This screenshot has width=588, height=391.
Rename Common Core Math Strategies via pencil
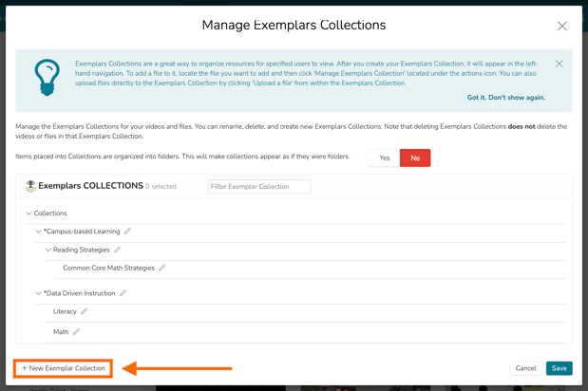pyautogui.click(x=162, y=269)
